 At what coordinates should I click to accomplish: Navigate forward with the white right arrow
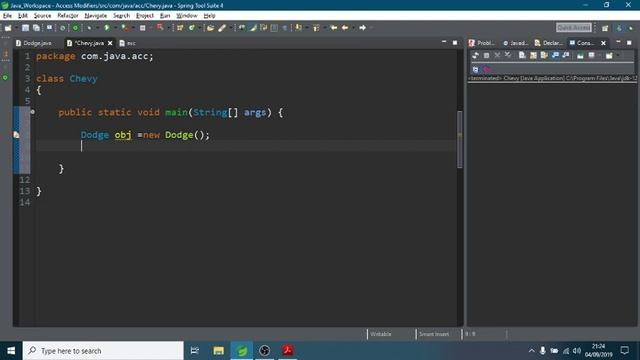[x=362, y=28]
